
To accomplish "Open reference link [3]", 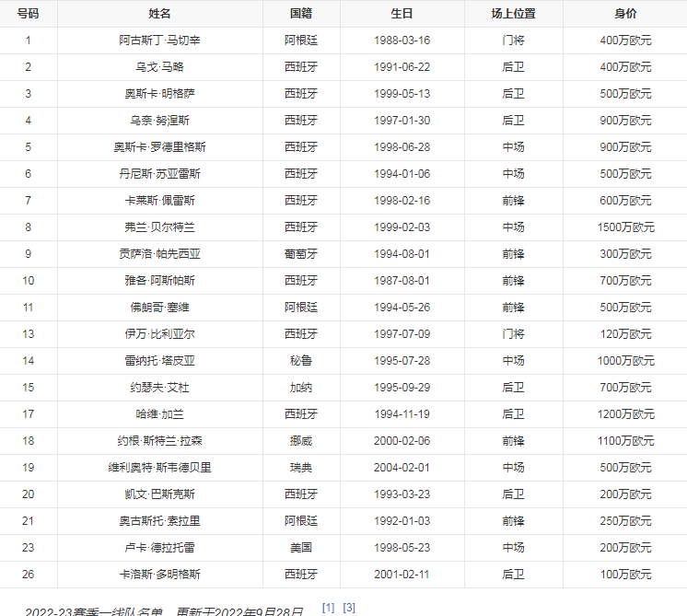I will point(349,608).
